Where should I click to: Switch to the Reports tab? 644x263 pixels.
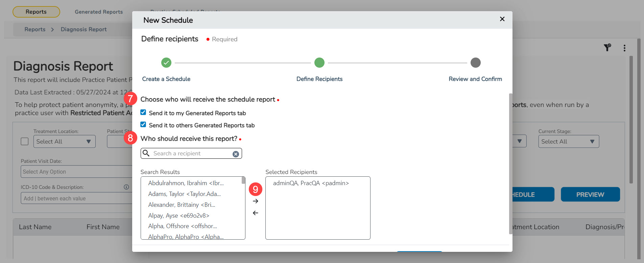[x=36, y=12]
